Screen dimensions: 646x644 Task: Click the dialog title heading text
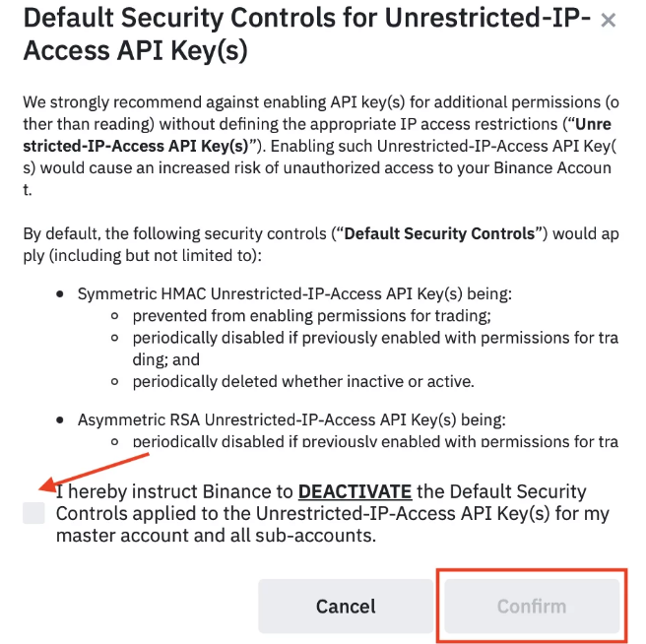point(305,33)
